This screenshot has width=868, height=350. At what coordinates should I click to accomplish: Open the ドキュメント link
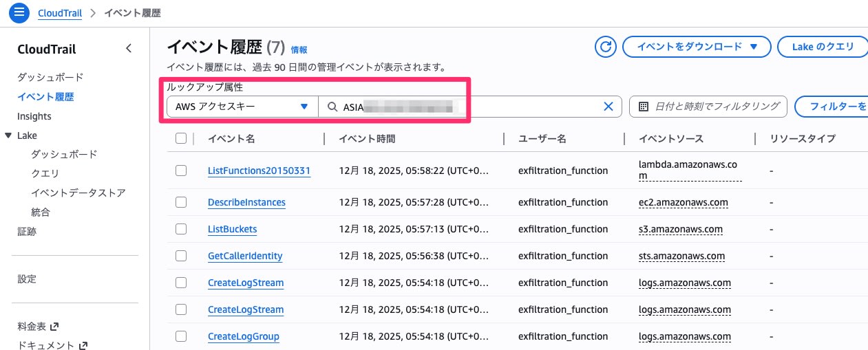click(x=46, y=345)
